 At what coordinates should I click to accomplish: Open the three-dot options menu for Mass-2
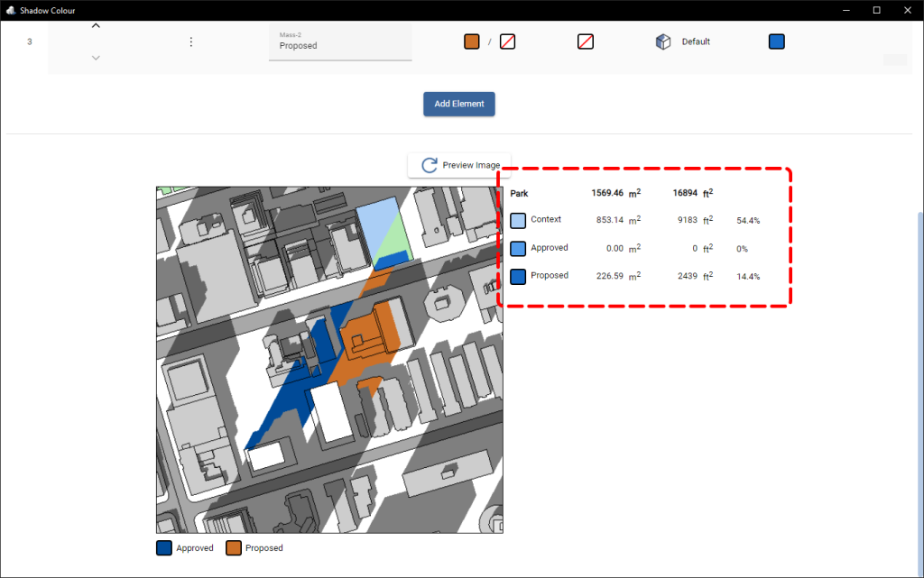190,41
